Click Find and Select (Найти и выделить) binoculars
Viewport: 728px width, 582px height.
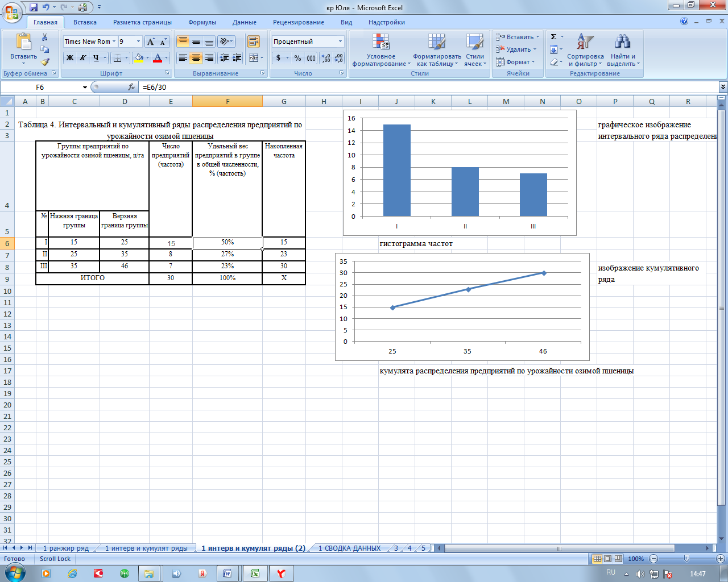623,42
